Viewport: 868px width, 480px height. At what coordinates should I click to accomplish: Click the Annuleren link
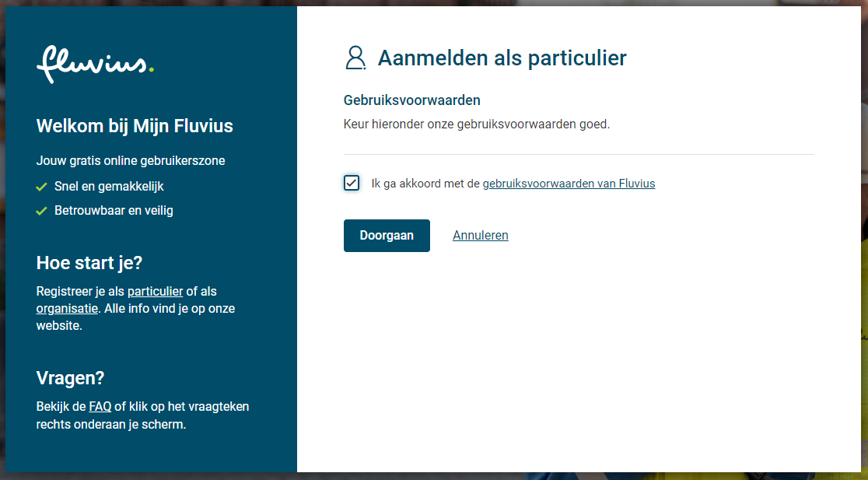pyautogui.click(x=481, y=235)
